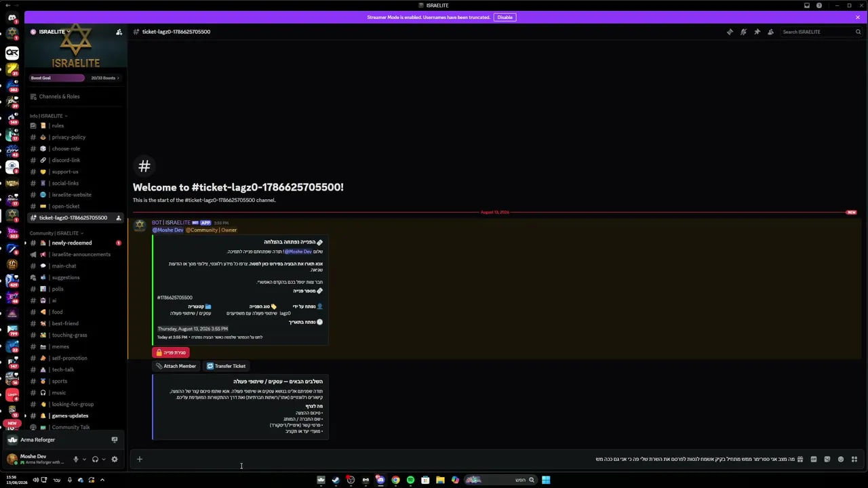
Task: Click the message attachment plus button
Action: pyautogui.click(x=139, y=460)
